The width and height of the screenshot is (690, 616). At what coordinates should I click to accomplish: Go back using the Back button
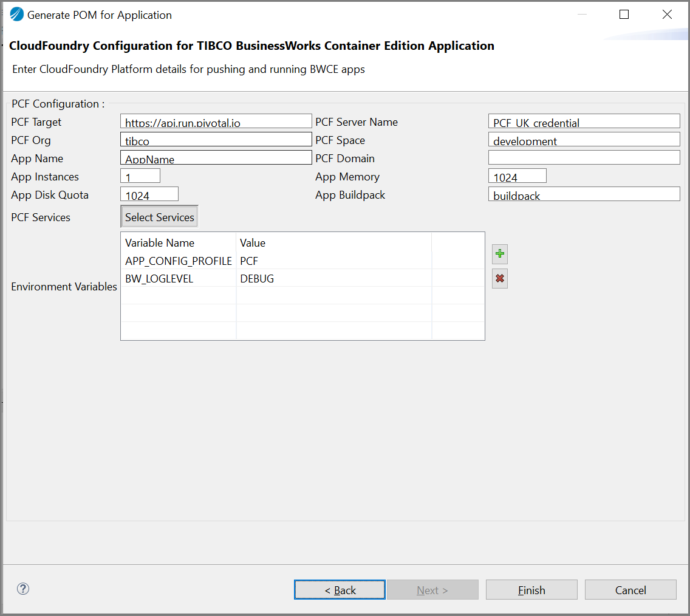click(340, 590)
